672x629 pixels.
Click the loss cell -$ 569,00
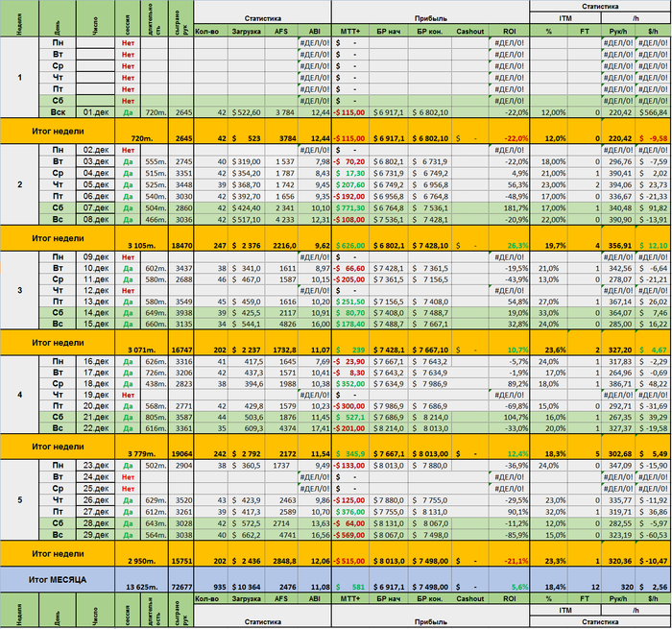350,535
